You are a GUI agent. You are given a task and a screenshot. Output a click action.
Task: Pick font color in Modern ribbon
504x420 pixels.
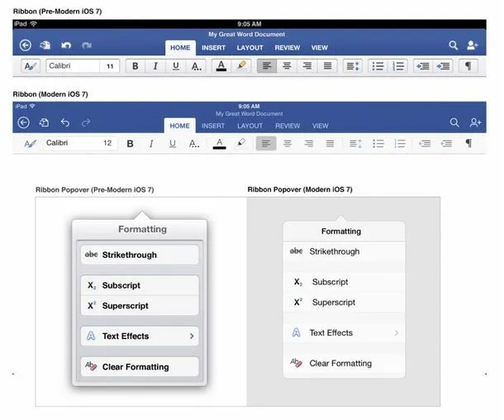220,143
